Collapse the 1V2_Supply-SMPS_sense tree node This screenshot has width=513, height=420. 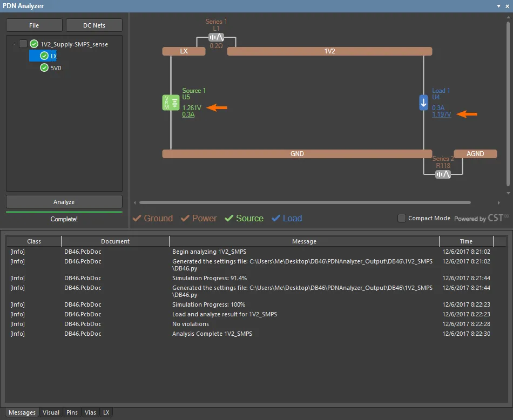(14, 44)
